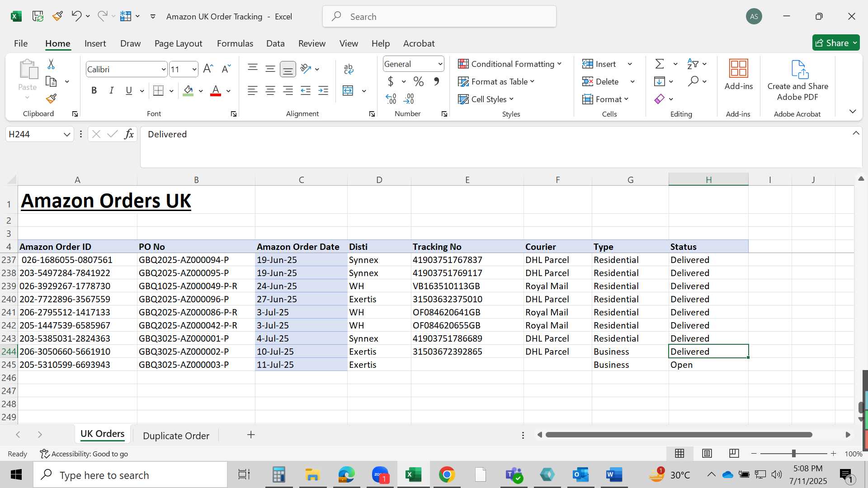868x488 pixels.
Task: Select cell with status Open
Action: pyautogui.click(x=708, y=365)
